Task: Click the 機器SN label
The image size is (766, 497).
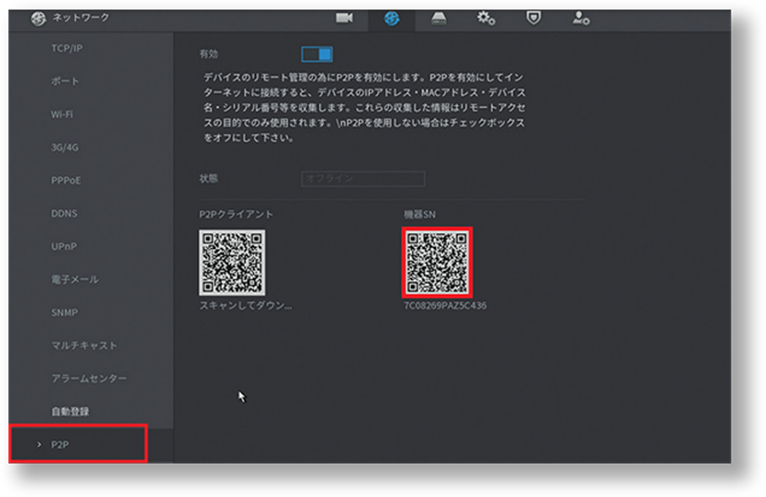Action: (x=420, y=215)
